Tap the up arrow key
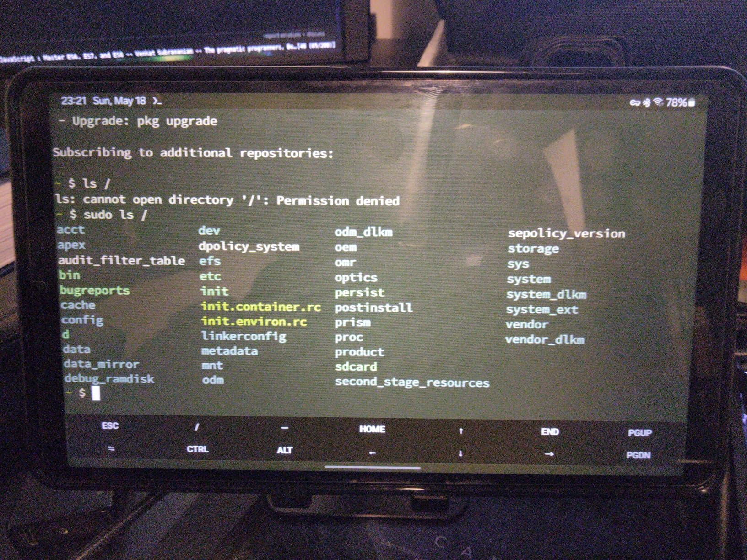The width and height of the screenshot is (747, 560). [x=461, y=431]
